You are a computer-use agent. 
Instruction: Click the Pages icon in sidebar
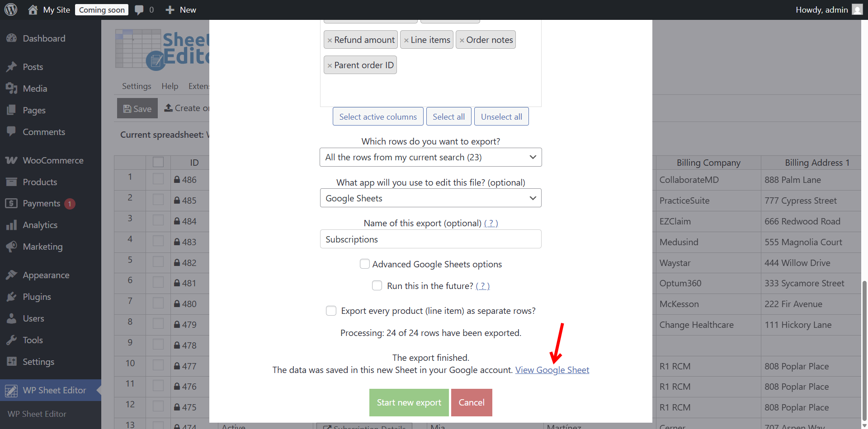point(12,110)
